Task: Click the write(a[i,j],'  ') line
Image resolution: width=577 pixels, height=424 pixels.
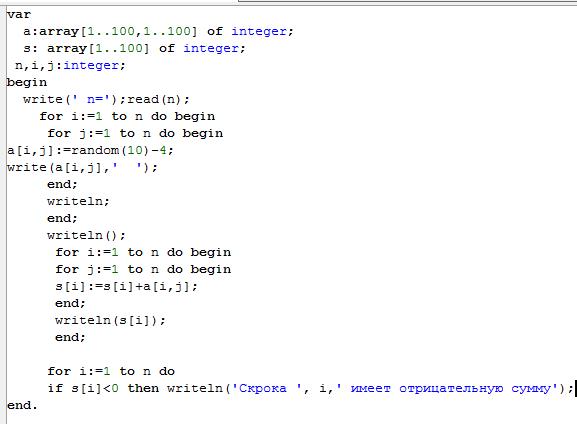Action: (82, 167)
